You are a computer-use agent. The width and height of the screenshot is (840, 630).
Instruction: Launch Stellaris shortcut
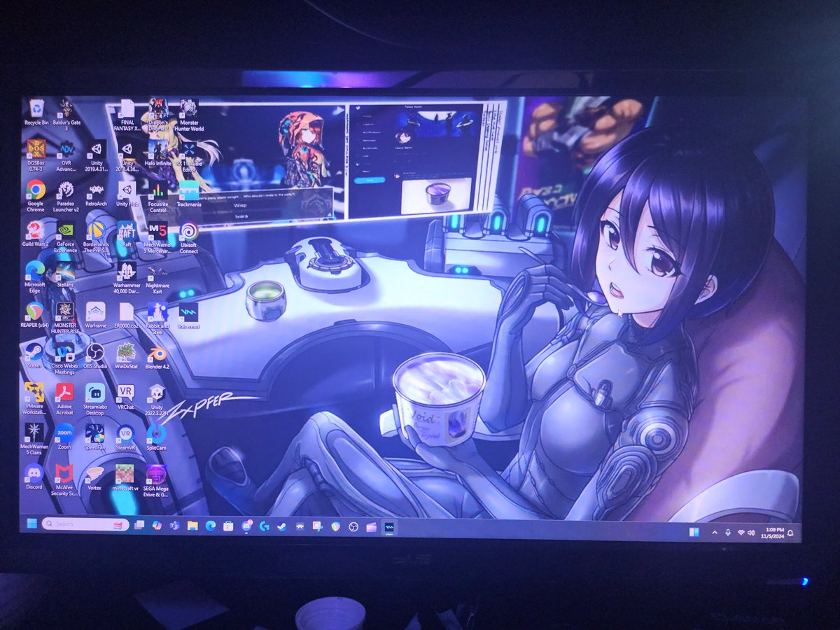tap(66, 274)
